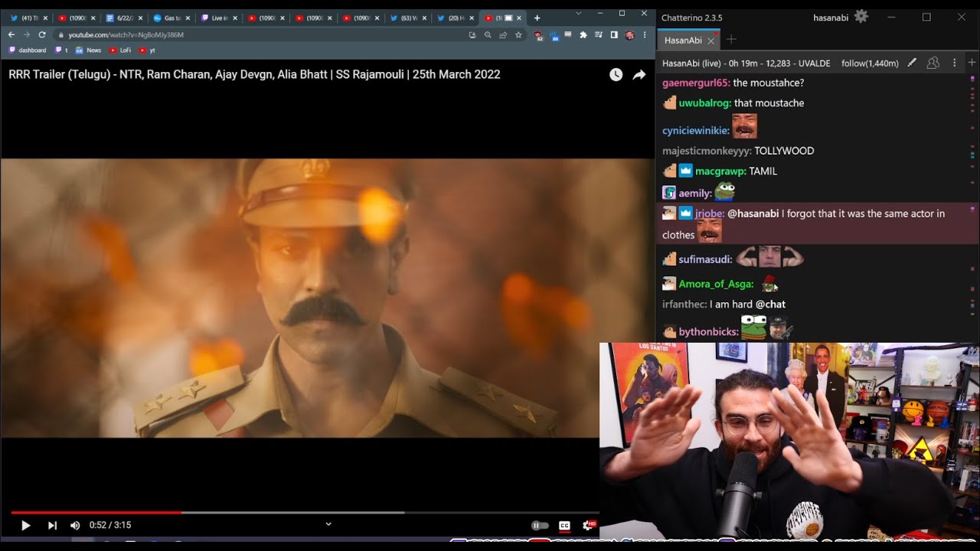Viewport: 980px width, 551px height.
Task: Toggle closed captions on the video
Action: coord(564,526)
